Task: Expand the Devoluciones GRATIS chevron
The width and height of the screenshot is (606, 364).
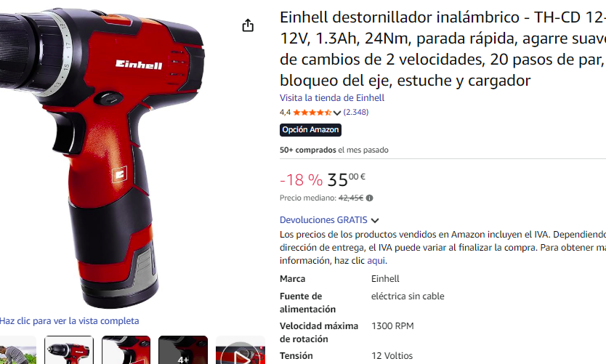Action: tap(375, 221)
